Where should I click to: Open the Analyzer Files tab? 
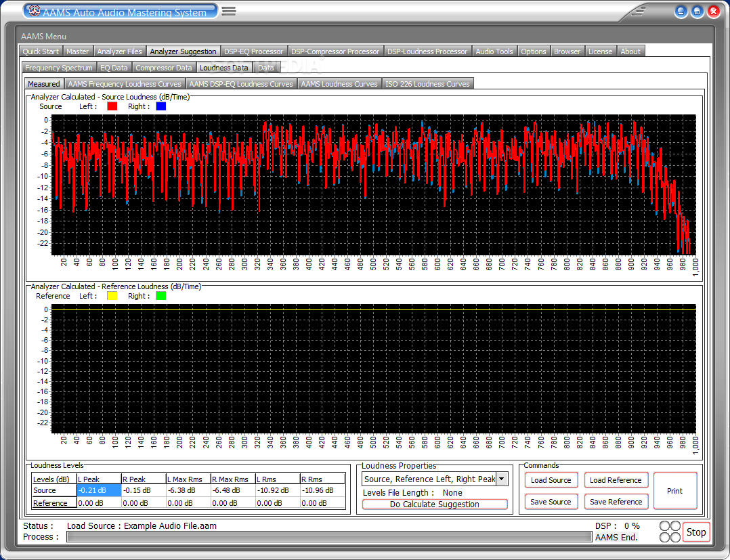(119, 51)
